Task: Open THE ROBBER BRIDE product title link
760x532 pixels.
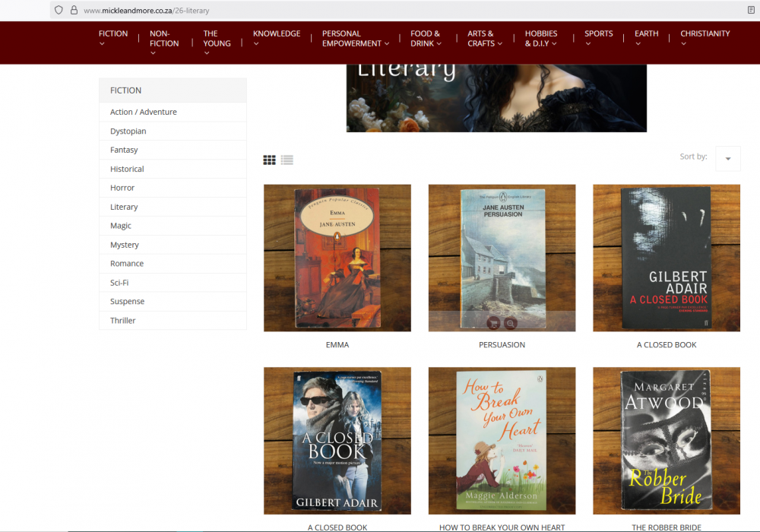Action: tap(666, 527)
